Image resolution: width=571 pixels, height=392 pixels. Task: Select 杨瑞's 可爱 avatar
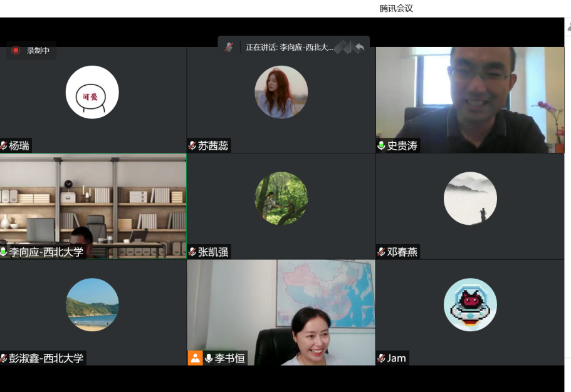[92, 93]
